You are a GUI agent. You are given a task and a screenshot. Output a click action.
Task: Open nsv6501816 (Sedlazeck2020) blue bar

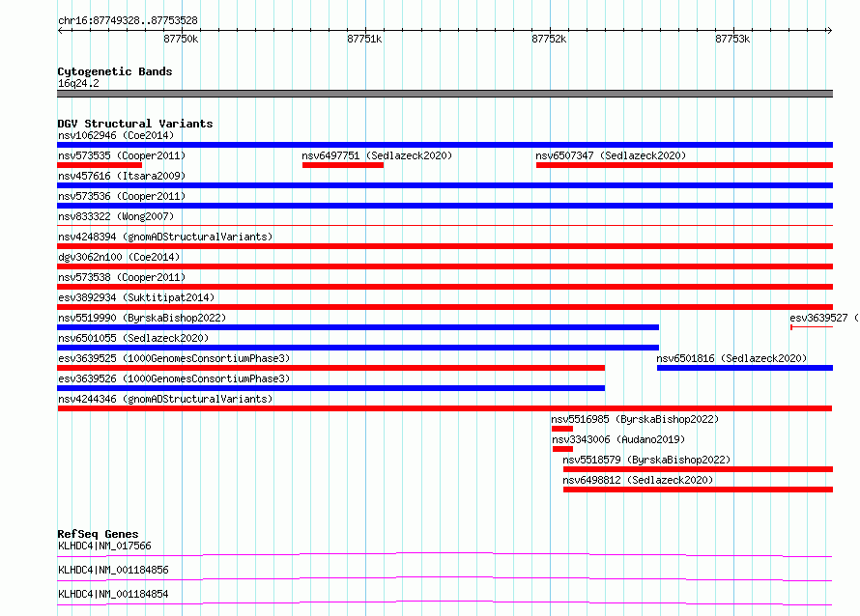[745, 368]
